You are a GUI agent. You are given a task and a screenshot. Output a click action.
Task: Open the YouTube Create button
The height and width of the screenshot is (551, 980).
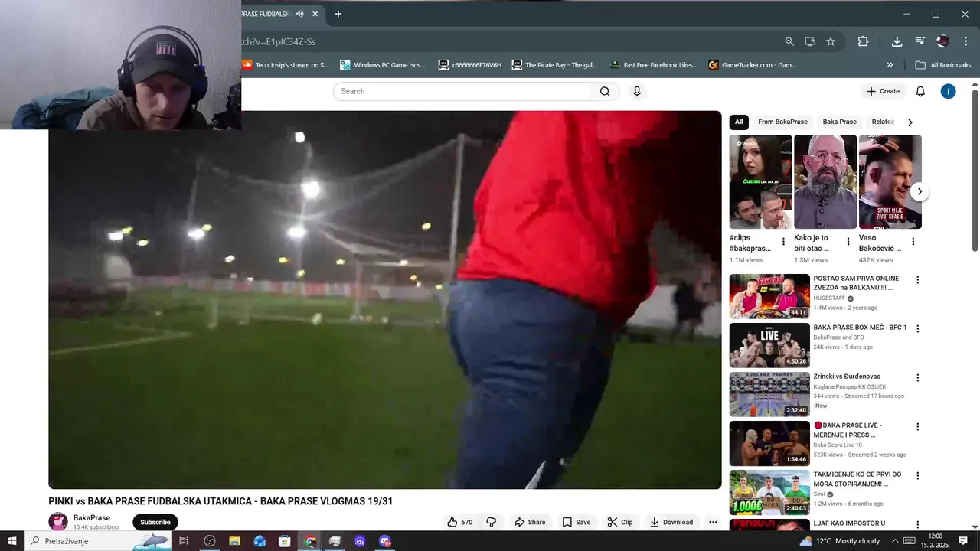(883, 91)
